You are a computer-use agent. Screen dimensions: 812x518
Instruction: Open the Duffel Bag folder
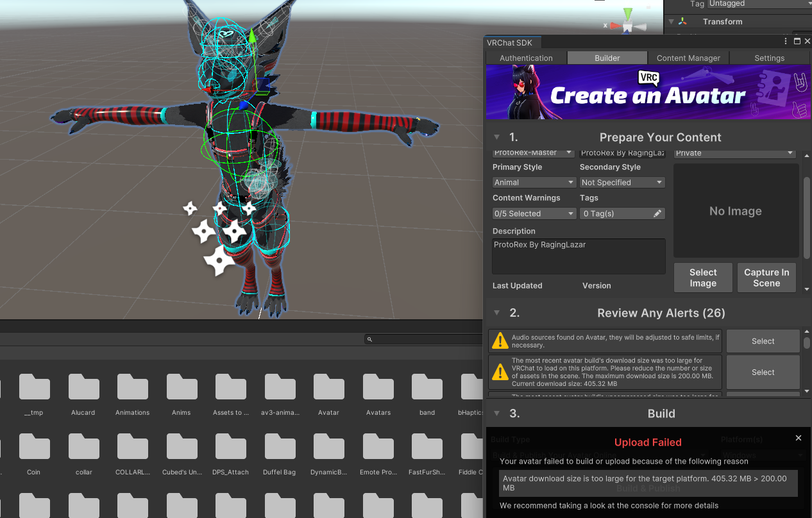[x=280, y=447]
